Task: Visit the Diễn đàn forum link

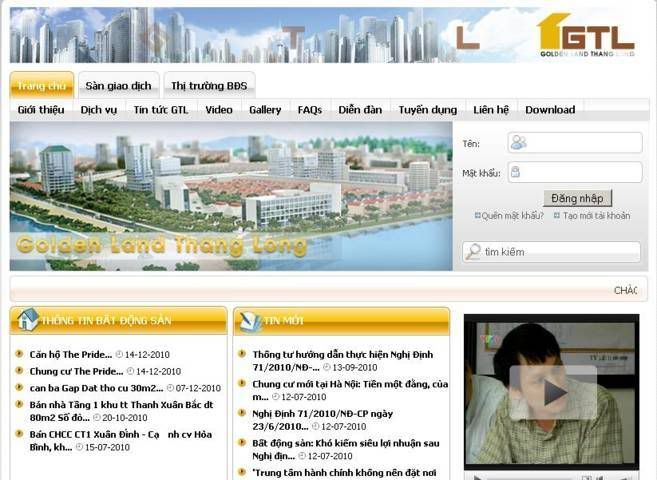Action: coord(360,110)
